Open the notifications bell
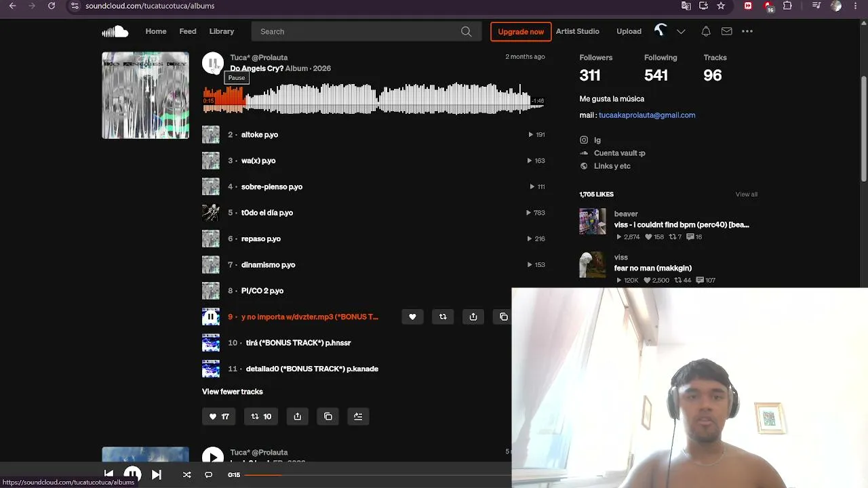868x488 pixels. [706, 31]
